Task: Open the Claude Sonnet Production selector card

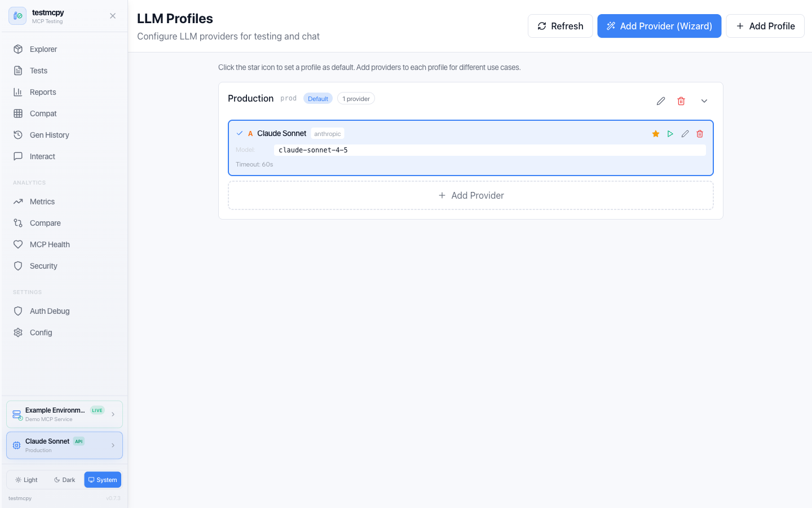Action: [x=64, y=445]
